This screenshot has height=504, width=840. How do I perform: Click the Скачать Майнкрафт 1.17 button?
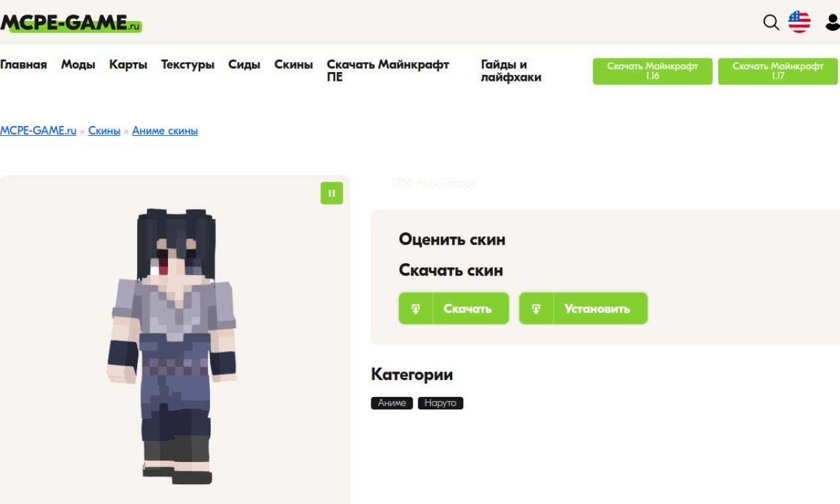[778, 71]
